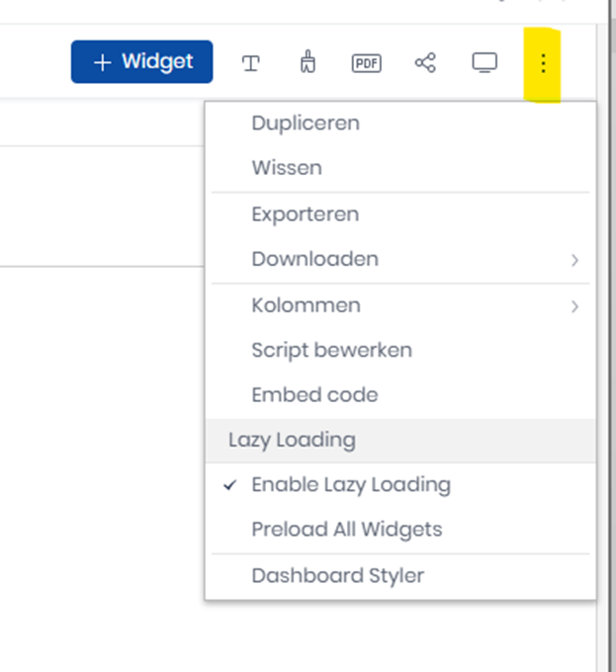Image resolution: width=616 pixels, height=672 pixels.
Task: Open the paintbrush styling icon
Action: pos(308,63)
